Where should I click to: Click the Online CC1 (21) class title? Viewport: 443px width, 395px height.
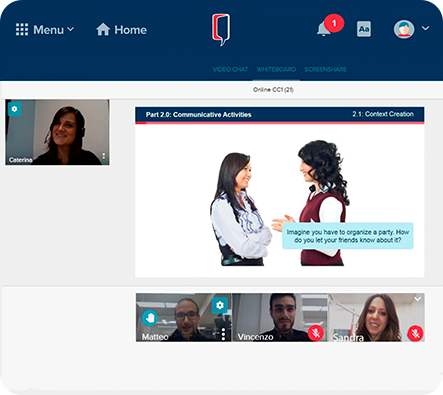pos(273,90)
